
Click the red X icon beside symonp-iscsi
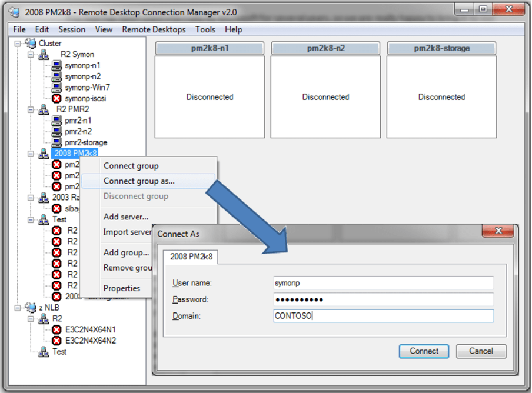56,98
